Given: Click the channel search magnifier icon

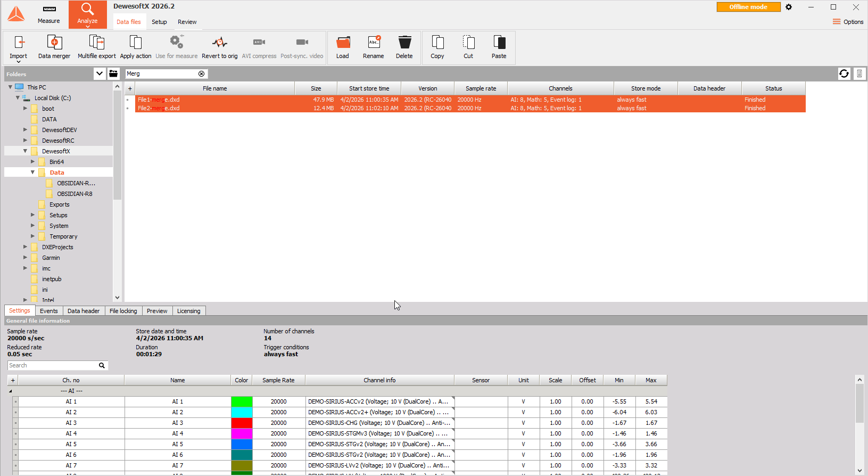Looking at the screenshot, I should [x=102, y=365].
